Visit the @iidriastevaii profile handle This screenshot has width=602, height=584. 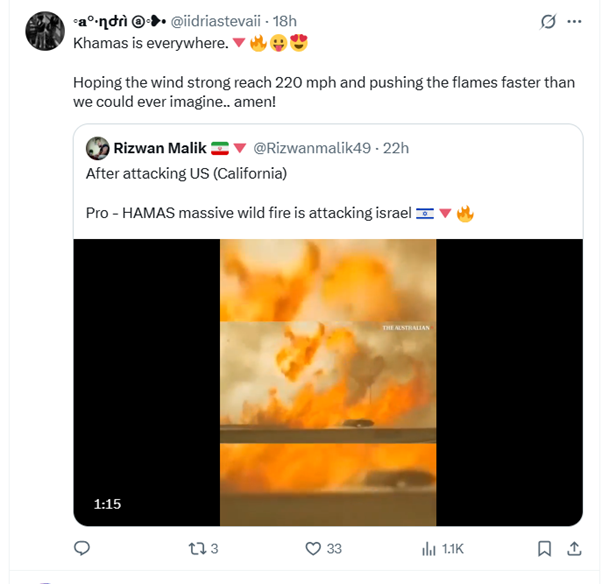click(x=215, y=21)
